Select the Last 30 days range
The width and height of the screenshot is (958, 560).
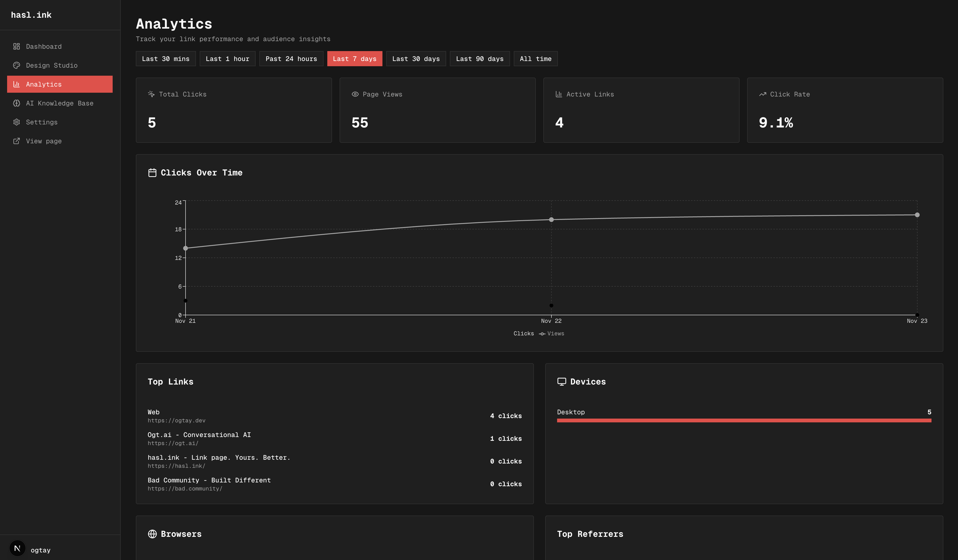[416, 59]
